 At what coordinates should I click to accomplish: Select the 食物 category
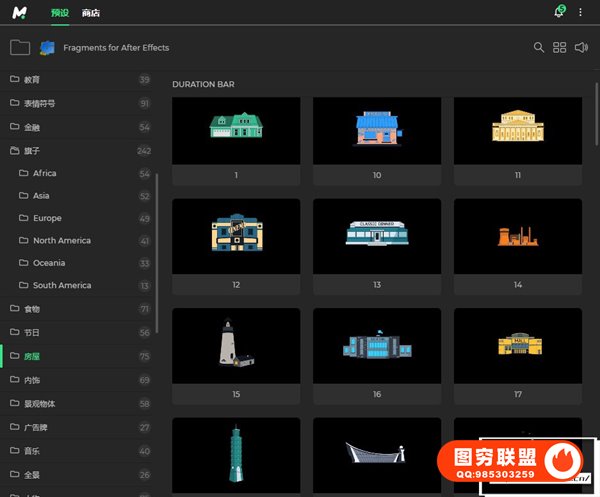click(32, 309)
